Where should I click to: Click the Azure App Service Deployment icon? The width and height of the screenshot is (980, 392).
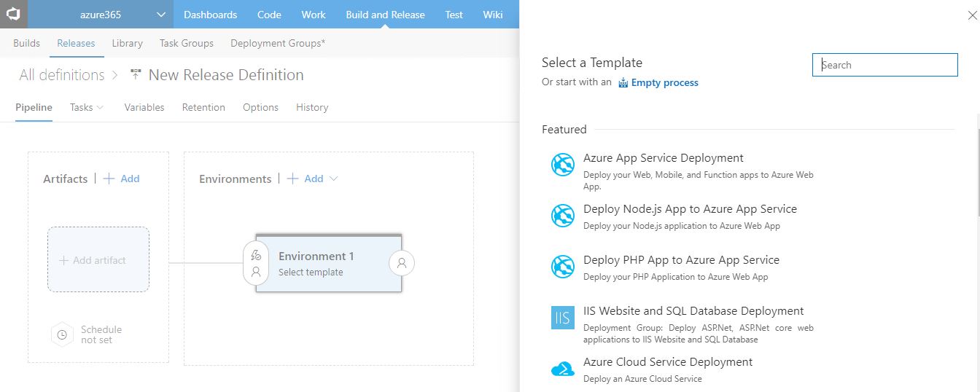point(563,165)
